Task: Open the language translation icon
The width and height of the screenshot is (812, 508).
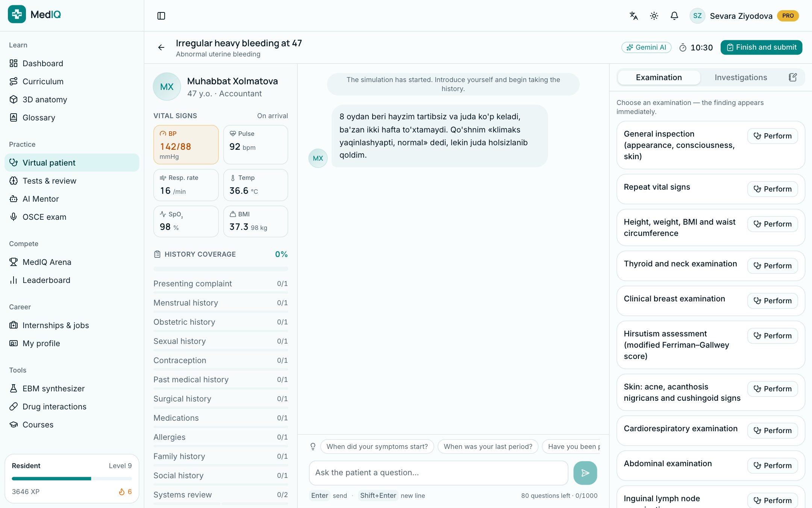Action: 634,16
